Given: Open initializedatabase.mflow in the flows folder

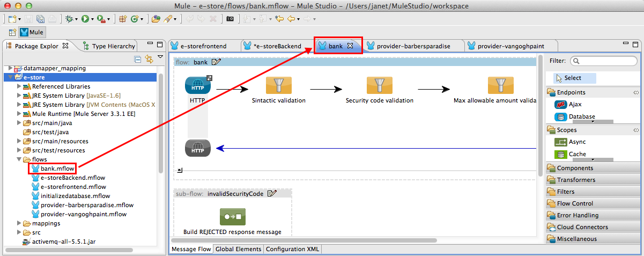Looking at the screenshot, I should coord(75,196).
